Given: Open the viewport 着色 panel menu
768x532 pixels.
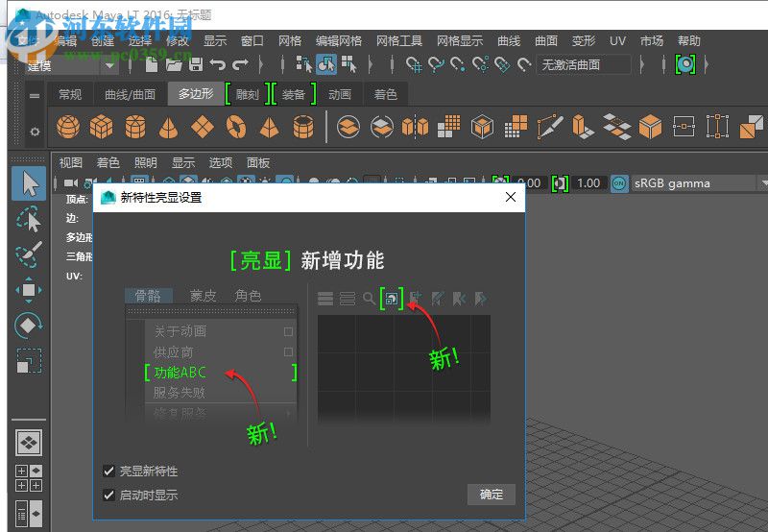Looking at the screenshot, I should point(108,162).
